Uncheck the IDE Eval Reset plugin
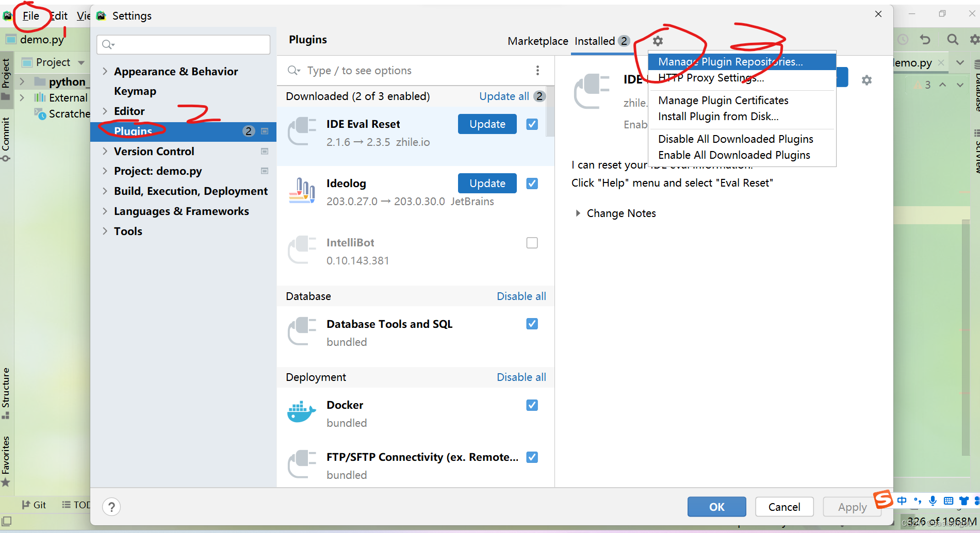Image resolution: width=980 pixels, height=533 pixels. pyautogui.click(x=532, y=124)
